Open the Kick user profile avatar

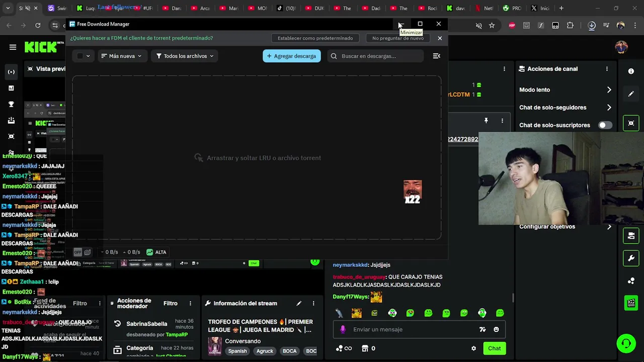click(621, 47)
